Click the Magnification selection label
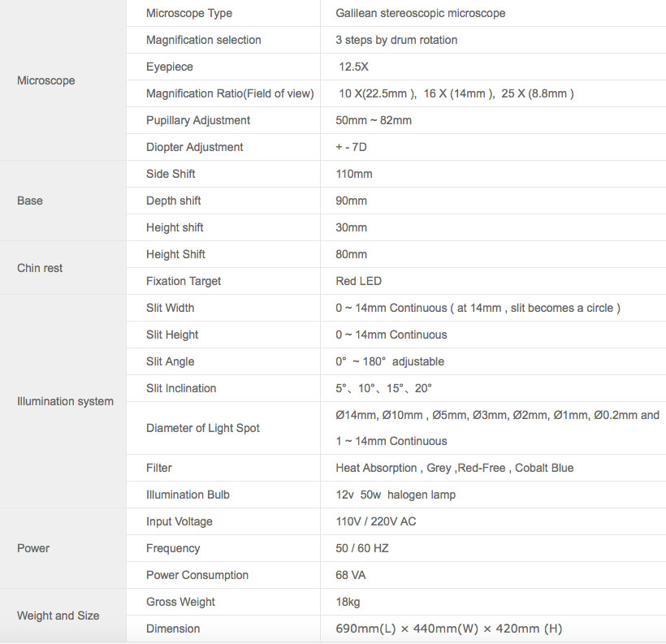Screen dimensions: 666x644 click(x=204, y=40)
